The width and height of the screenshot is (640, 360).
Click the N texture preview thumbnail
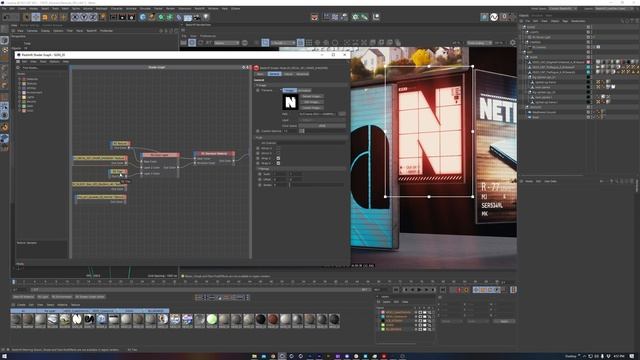(x=290, y=102)
